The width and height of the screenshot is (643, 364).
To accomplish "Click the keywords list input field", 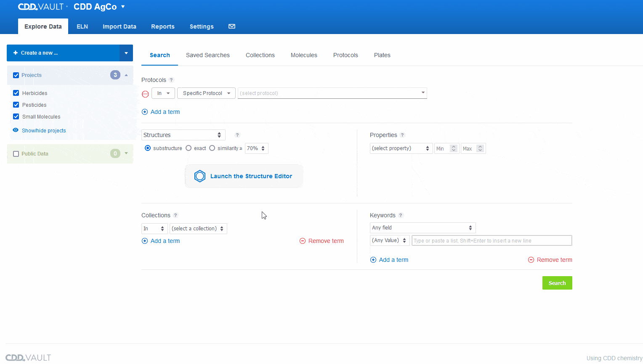I will tap(491, 240).
